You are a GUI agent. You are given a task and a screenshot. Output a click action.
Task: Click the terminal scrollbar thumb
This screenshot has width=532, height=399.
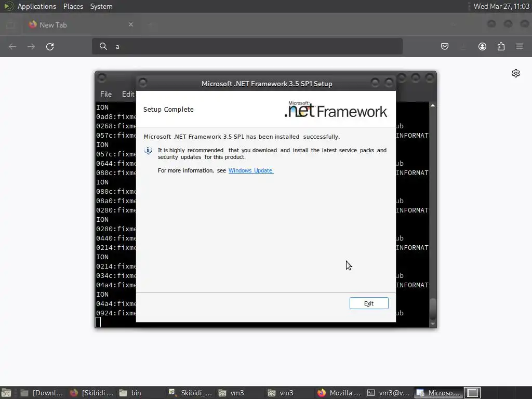tap(433, 309)
